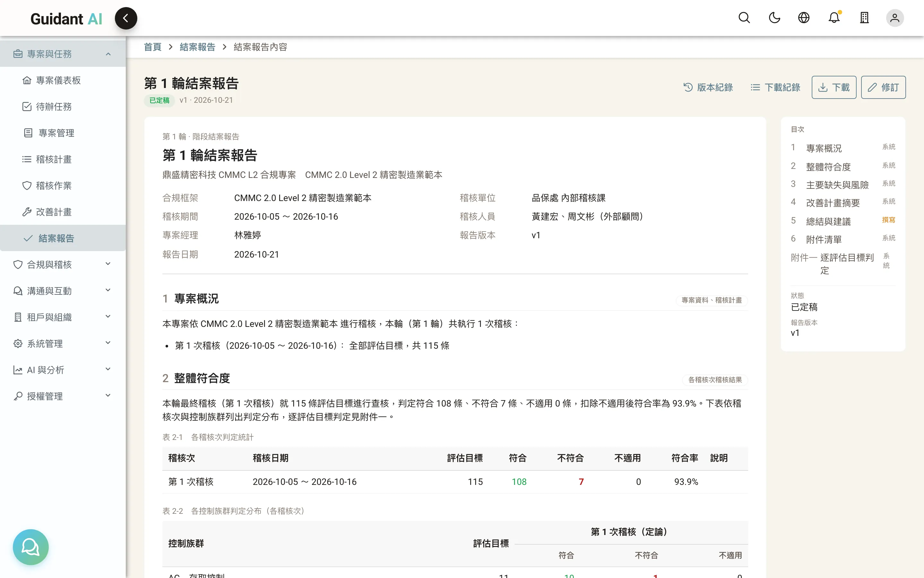The image size is (924, 578).
Task: Click the 控制族群 column header
Action: (x=186, y=543)
